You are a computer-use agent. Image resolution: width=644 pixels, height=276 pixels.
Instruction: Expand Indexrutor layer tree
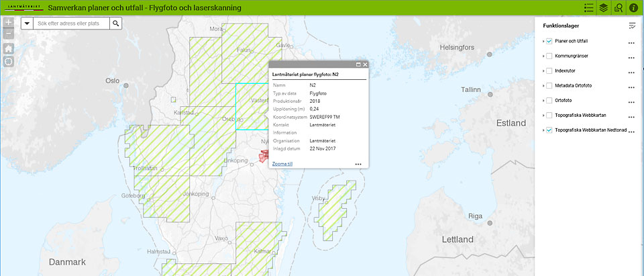pos(543,71)
